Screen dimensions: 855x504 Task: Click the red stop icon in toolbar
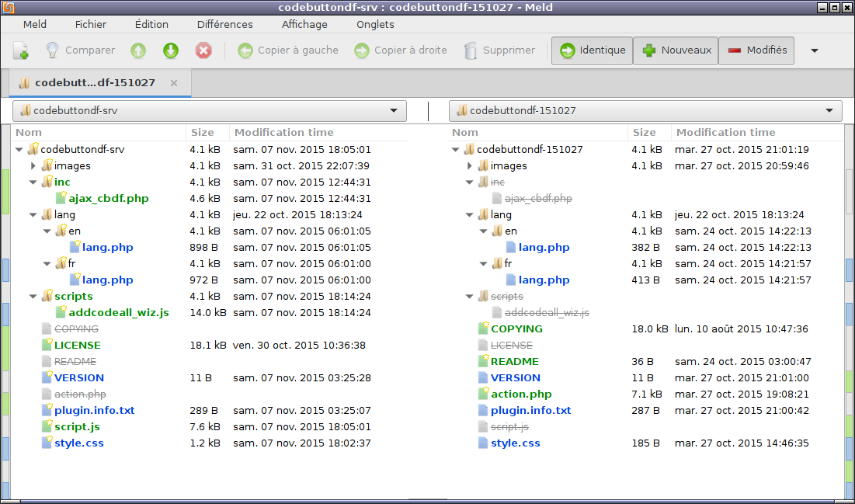[x=203, y=50]
